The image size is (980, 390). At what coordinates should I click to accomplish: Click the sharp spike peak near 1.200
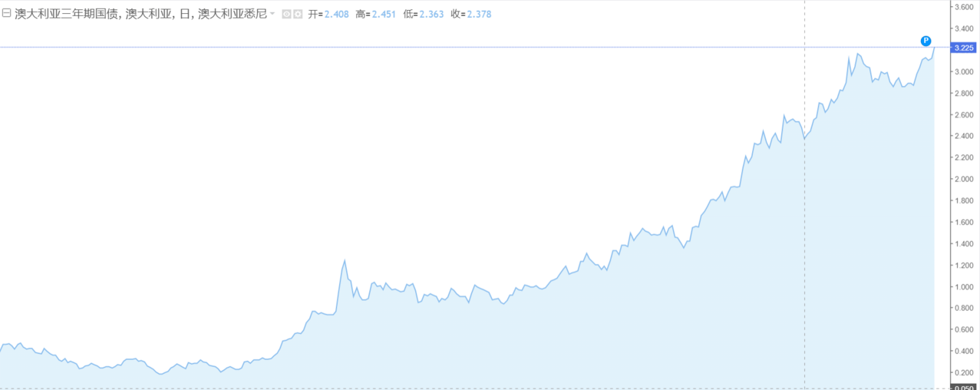click(345, 260)
